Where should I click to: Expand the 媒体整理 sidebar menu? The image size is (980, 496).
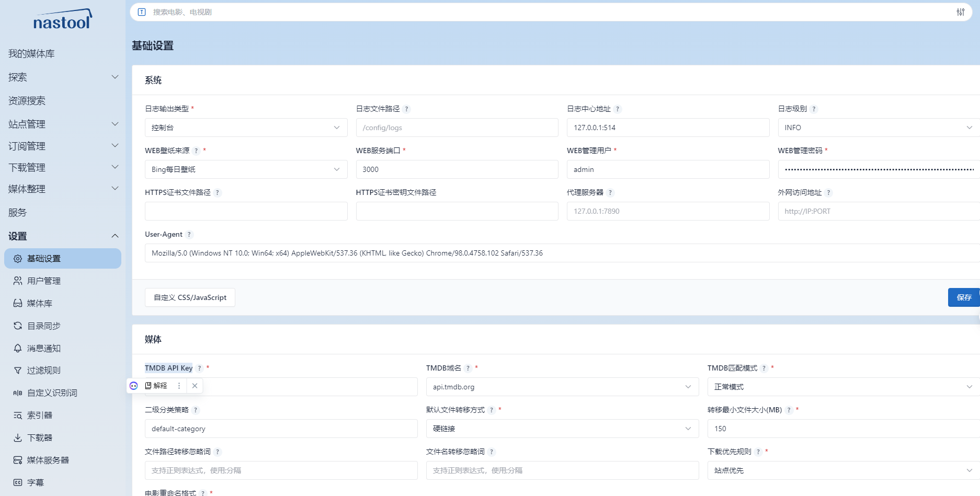[63, 189]
